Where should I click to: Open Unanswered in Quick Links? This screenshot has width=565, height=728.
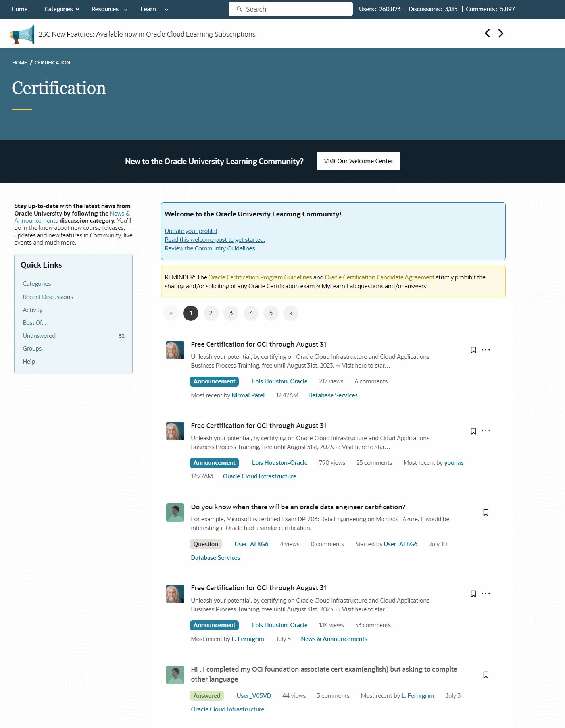[x=39, y=336]
